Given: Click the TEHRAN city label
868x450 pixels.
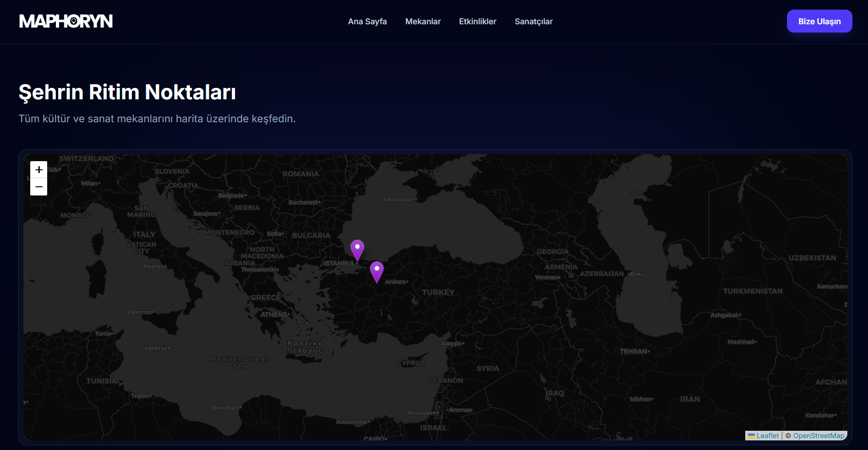Looking at the screenshot, I should [x=634, y=352].
